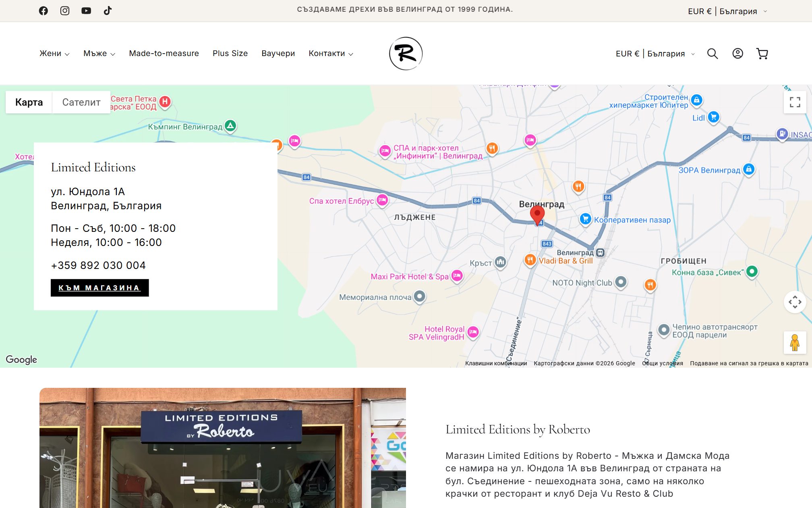Viewport: 812px width, 508px height.
Task: Expand the Жени menu
Action: pyautogui.click(x=54, y=54)
